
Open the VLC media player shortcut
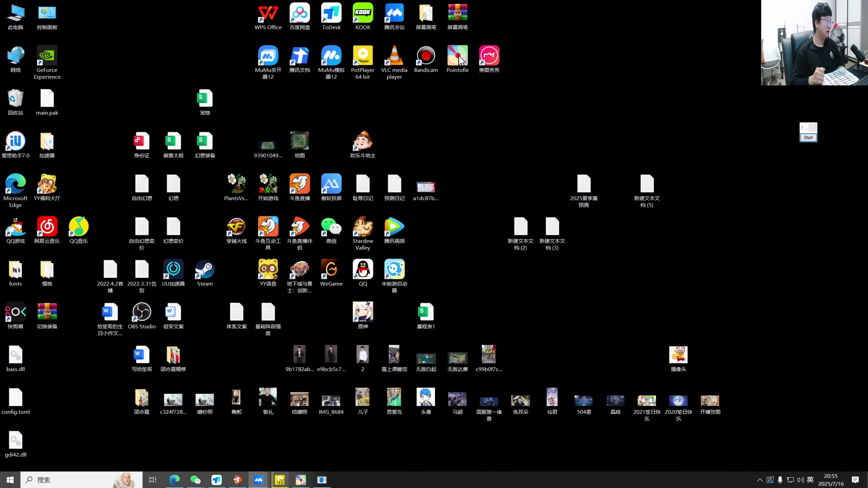click(394, 63)
